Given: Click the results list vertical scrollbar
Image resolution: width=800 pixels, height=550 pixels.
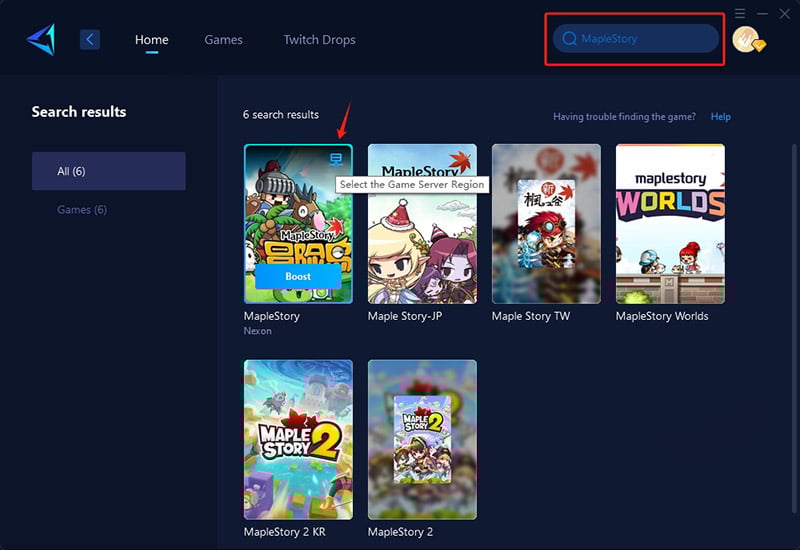Looking at the screenshot, I should 793,327.
